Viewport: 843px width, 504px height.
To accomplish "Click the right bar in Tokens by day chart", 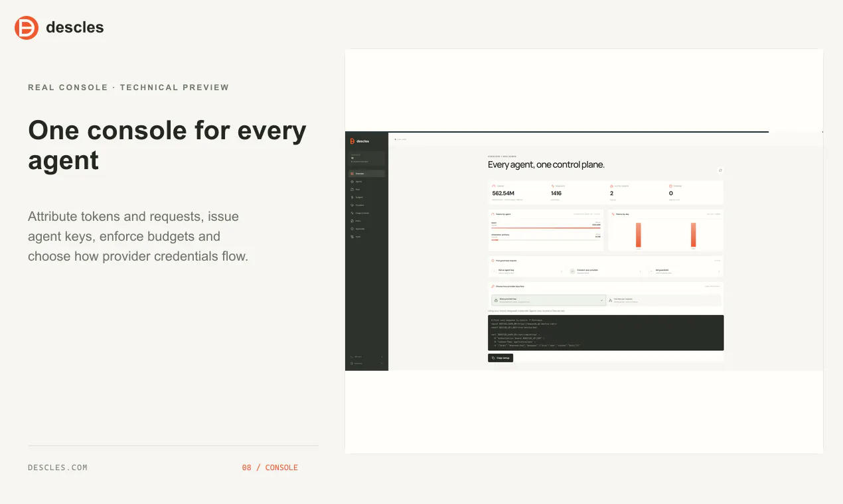I will click(694, 235).
